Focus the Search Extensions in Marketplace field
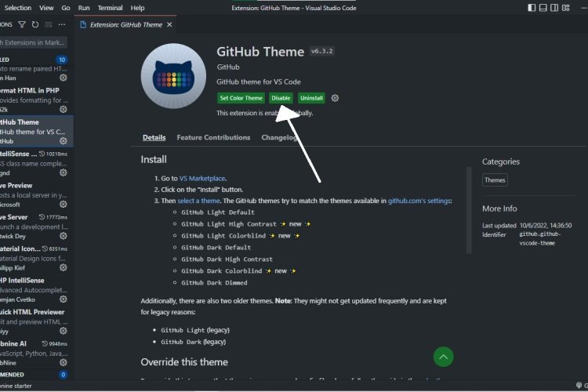588x392 pixels. coord(34,43)
